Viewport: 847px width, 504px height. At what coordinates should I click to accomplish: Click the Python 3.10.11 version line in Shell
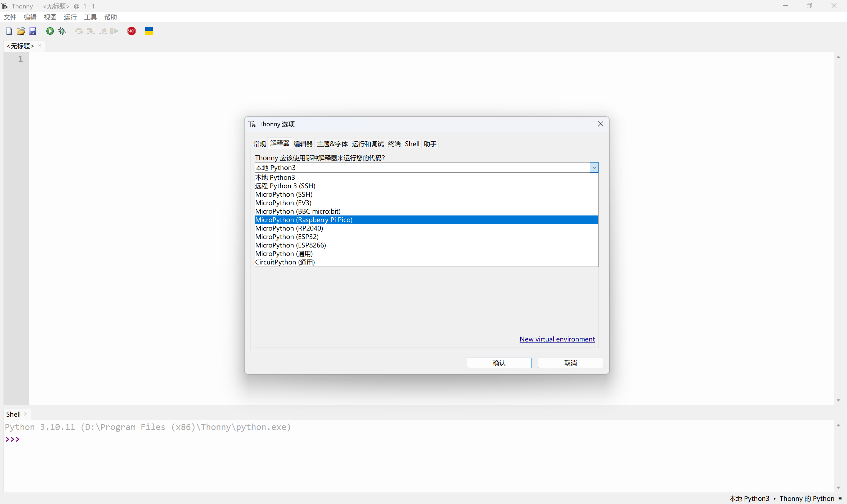pyautogui.click(x=148, y=427)
